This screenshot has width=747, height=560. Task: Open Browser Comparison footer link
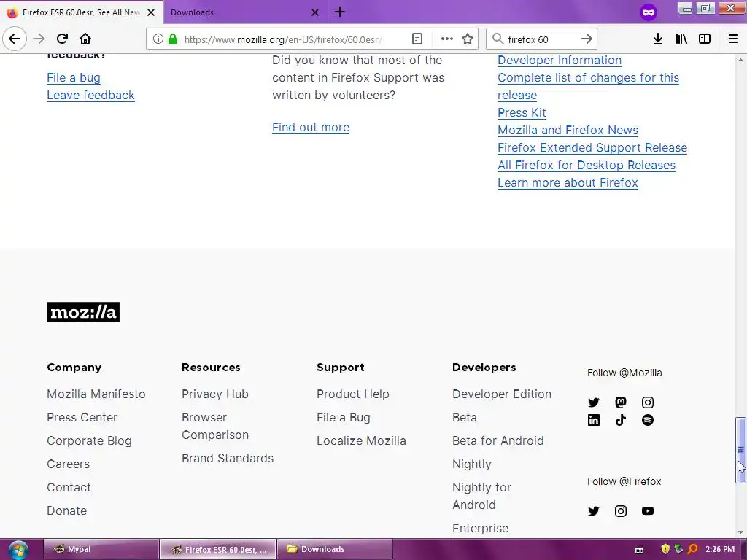coord(215,426)
